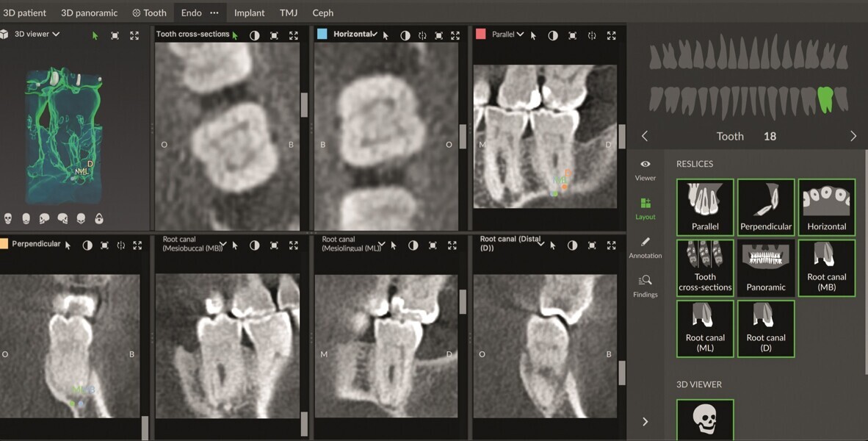The image size is (868, 441).
Task: Enable fullscreen for the 3D viewer panel
Action: 134,35
